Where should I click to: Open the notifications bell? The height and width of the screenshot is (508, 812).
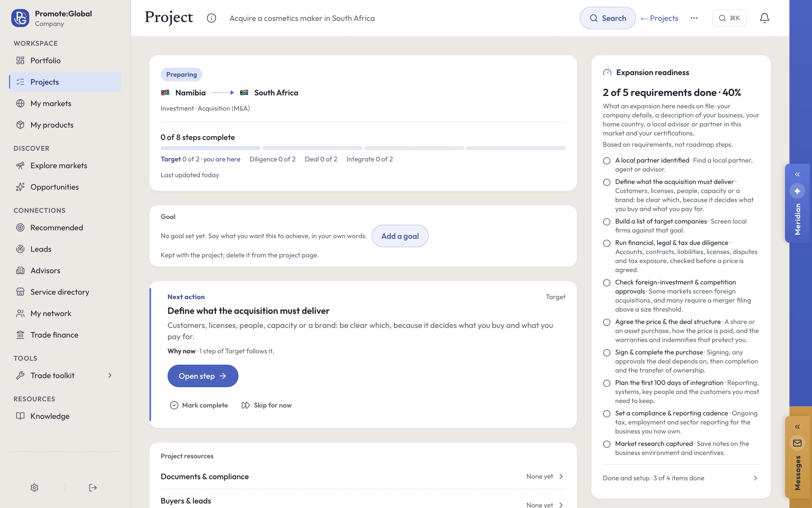[764, 18]
